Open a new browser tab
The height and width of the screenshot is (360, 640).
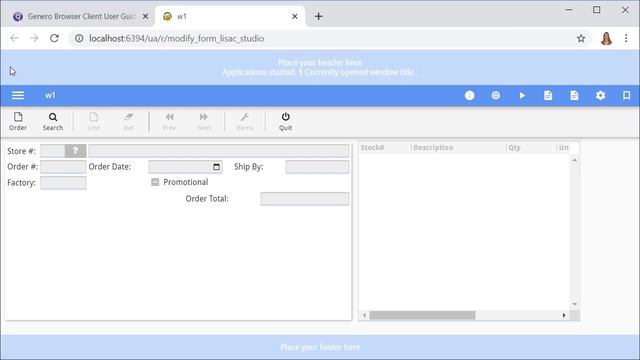(x=318, y=16)
